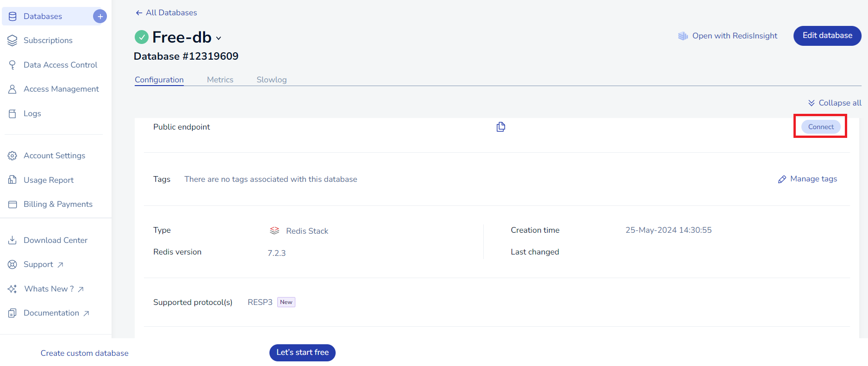Image resolution: width=868 pixels, height=366 pixels.
Task: Click the Redis Stack type value
Action: [307, 231]
